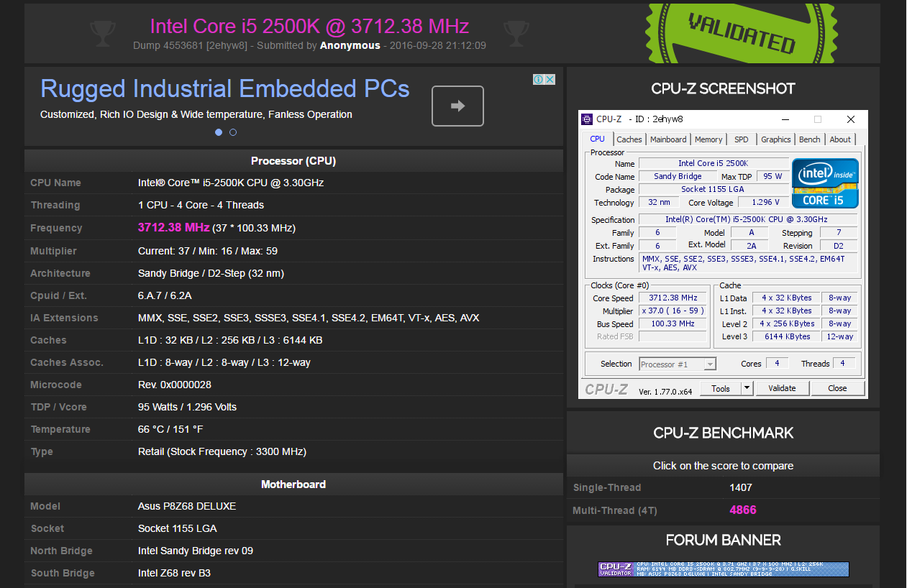Click the TDP / Vcore value 95 Watts
This screenshot has height=588, width=907.
coord(187,407)
